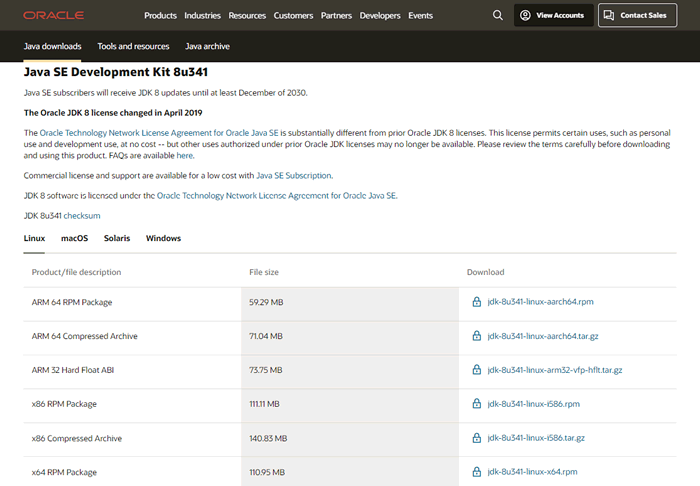Download jdk-8u341-linux-arm32-vfp-hflt.tar.gz
Viewport: 700px width, 486px height.
click(x=554, y=370)
